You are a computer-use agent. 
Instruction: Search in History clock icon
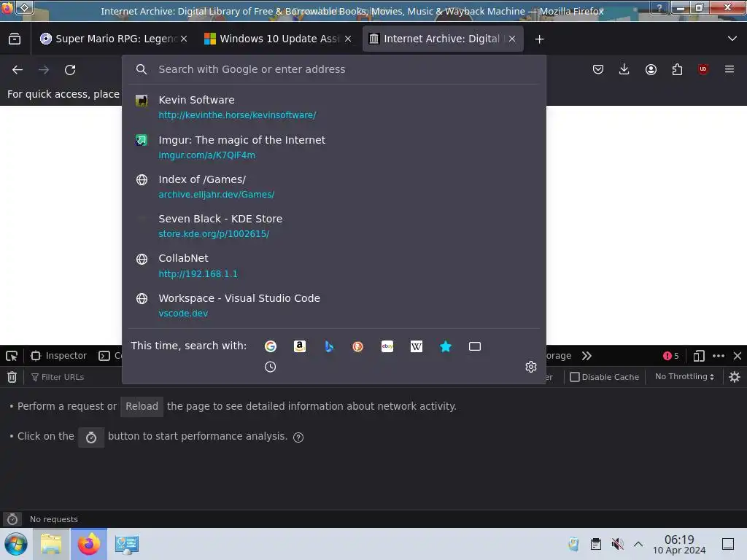click(270, 367)
